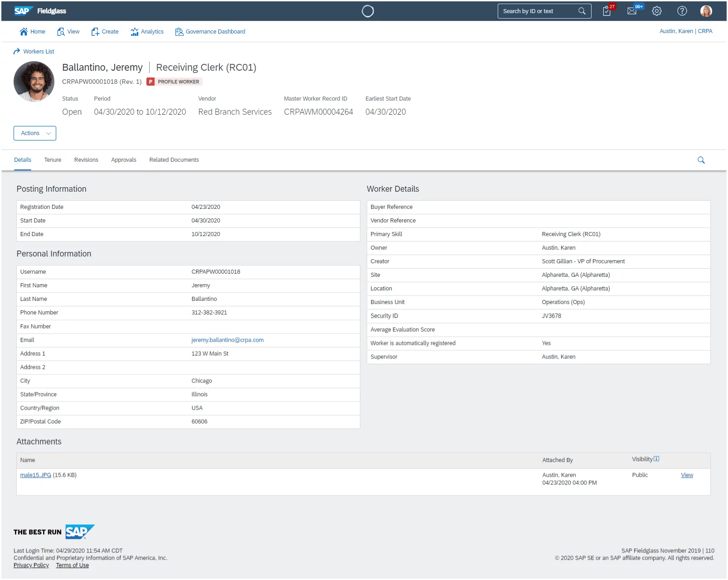This screenshot has height=580, width=728.
Task: Open the messages envelope icon
Action: 632,11
